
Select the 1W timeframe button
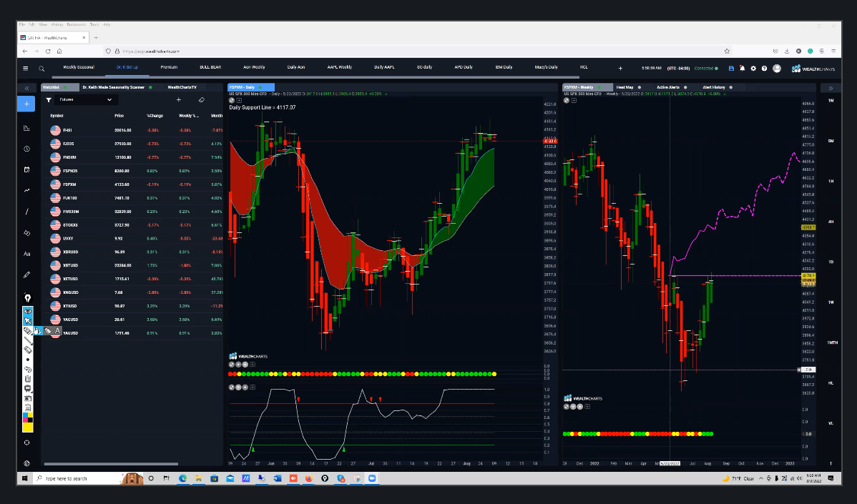[x=831, y=302]
